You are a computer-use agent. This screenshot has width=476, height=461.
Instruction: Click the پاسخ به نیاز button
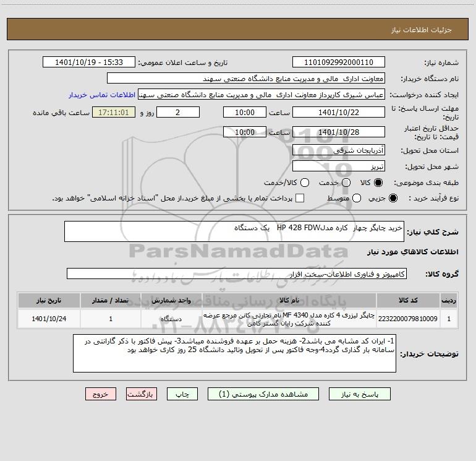pyautogui.click(x=360, y=394)
